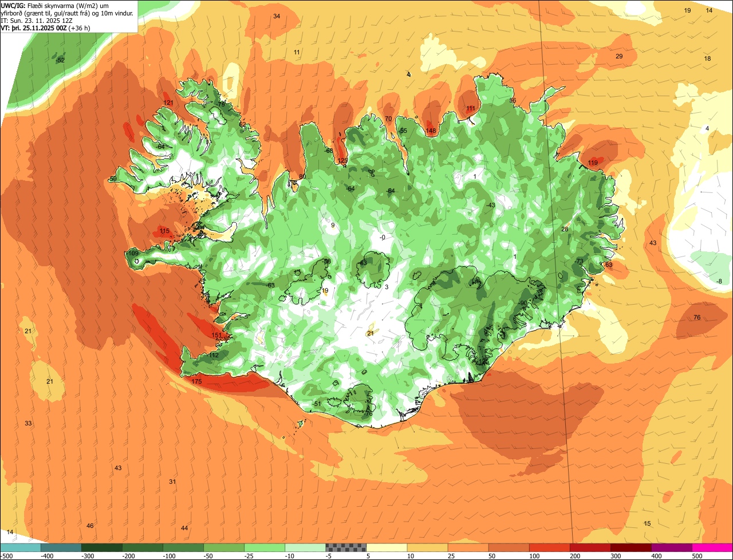
Task: Click the '111' value on the north coast
Action: [x=471, y=109]
